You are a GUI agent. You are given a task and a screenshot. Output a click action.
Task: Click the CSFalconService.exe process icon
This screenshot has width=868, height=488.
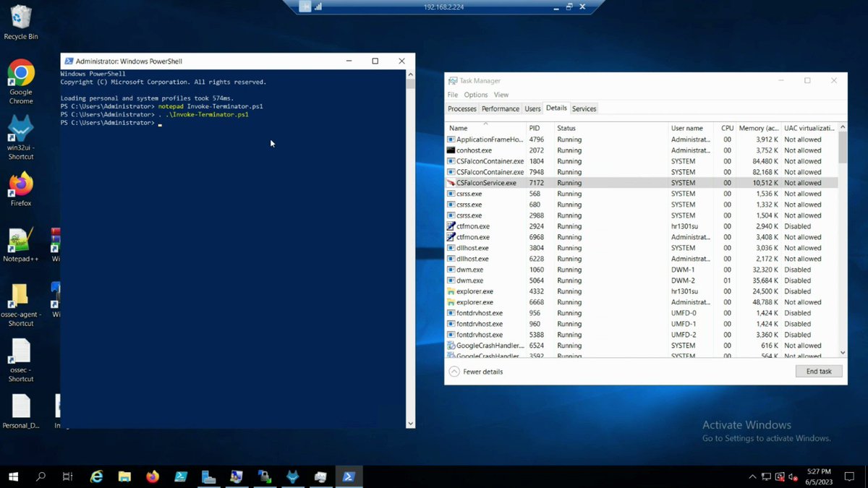click(x=451, y=183)
